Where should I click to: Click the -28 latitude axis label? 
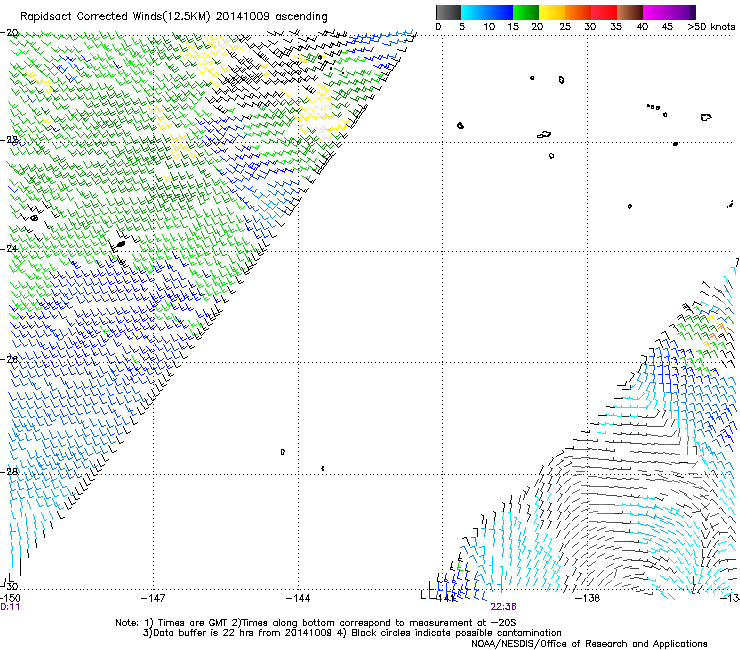(x=9, y=471)
